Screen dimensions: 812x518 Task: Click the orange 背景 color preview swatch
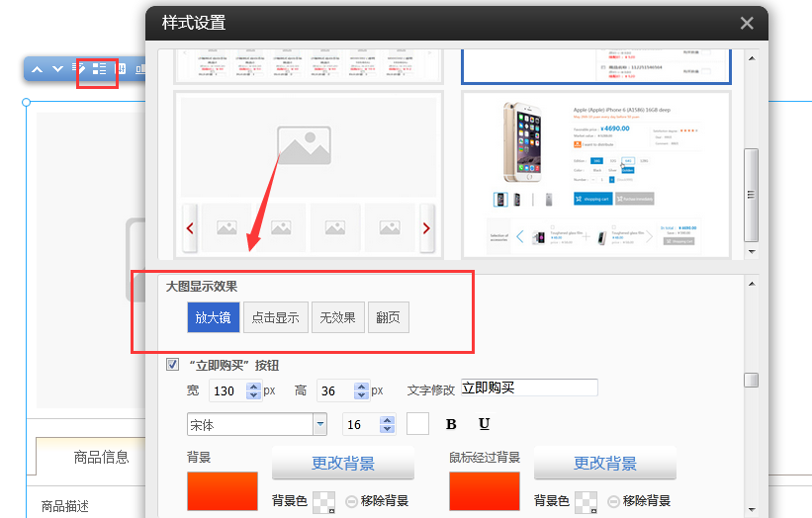tap(223, 492)
